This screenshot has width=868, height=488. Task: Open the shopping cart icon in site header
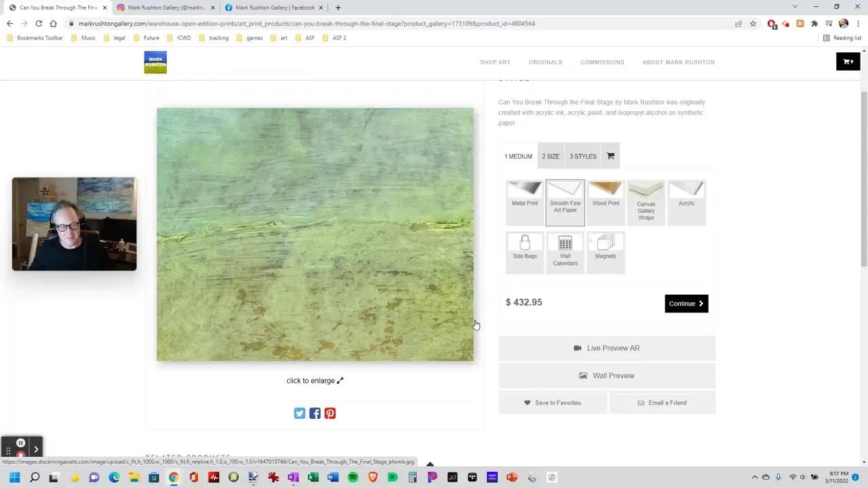848,62
